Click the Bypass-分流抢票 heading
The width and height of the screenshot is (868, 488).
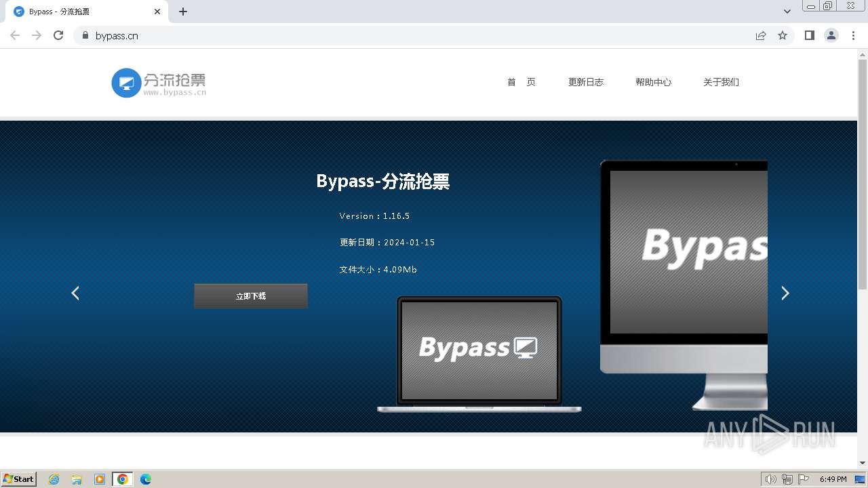[383, 182]
